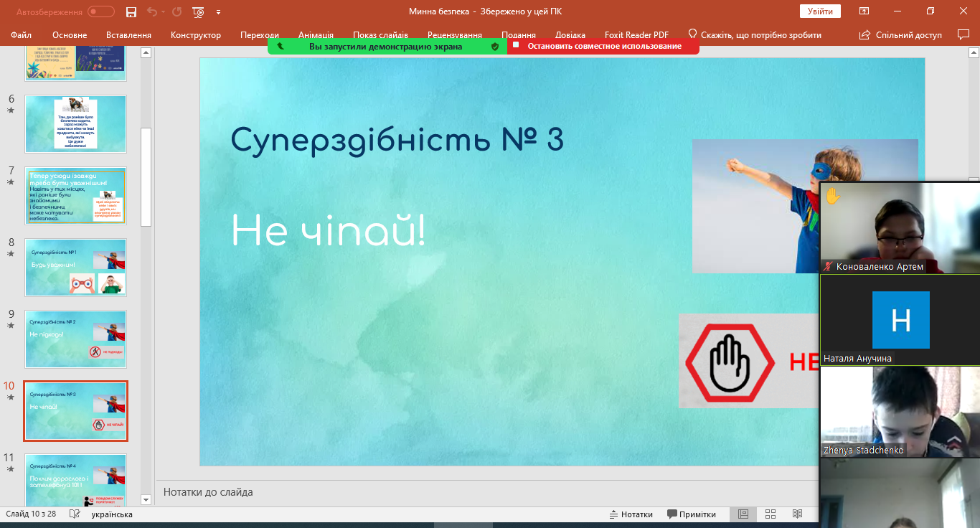Undo the last action
This screenshot has height=528, width=980.
[151, 11]
